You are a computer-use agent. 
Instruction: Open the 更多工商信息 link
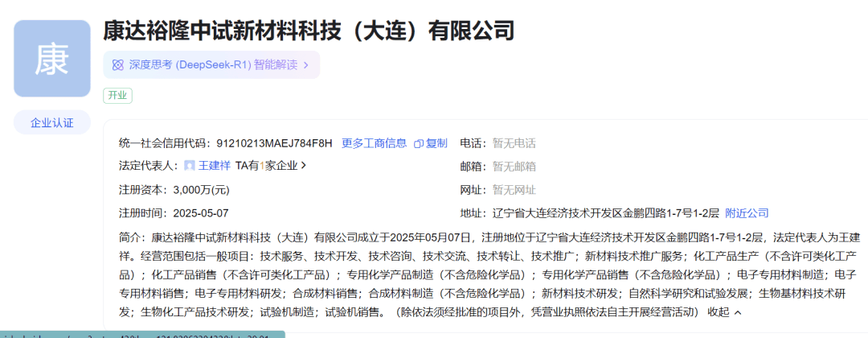[374, 143]
